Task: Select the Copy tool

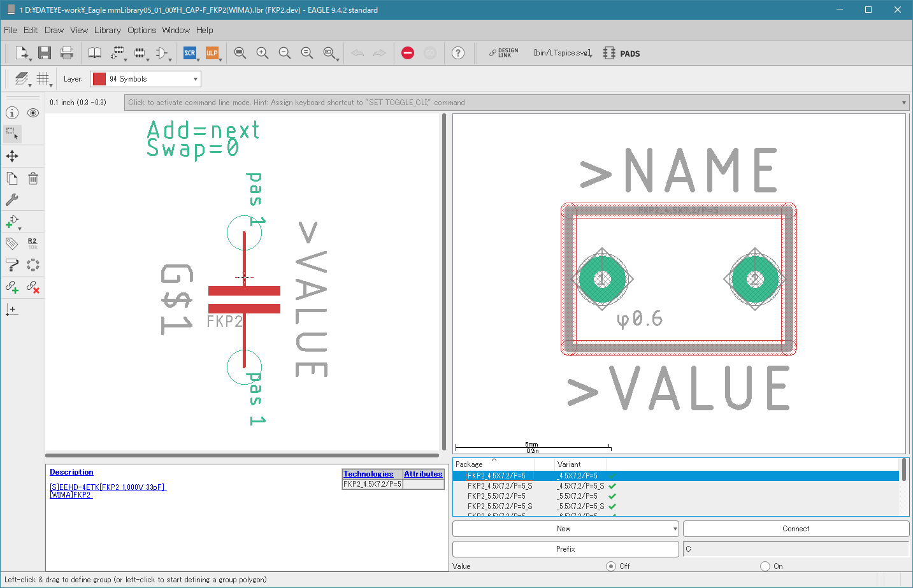Action: (12, 178)
